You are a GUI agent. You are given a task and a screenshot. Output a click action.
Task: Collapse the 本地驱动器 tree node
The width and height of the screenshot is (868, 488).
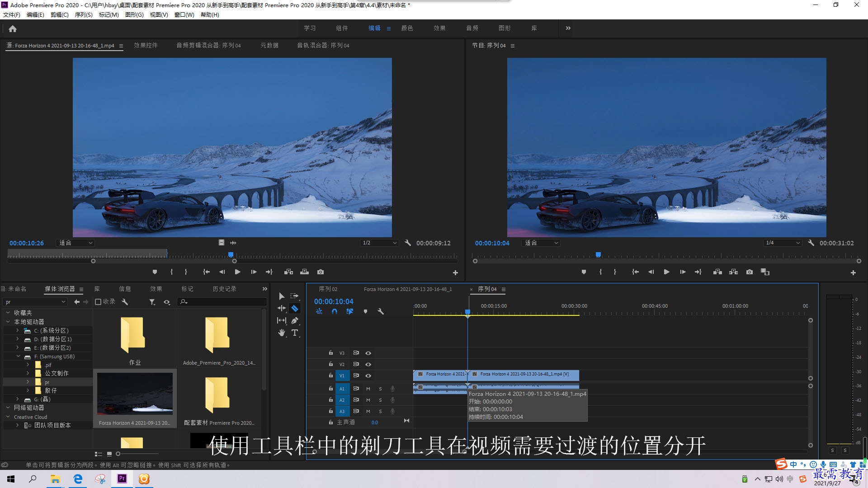pos(8,322)
